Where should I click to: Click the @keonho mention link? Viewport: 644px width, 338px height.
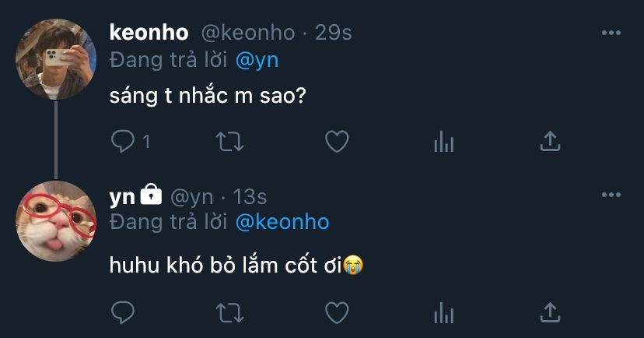[x=282, y=222]
